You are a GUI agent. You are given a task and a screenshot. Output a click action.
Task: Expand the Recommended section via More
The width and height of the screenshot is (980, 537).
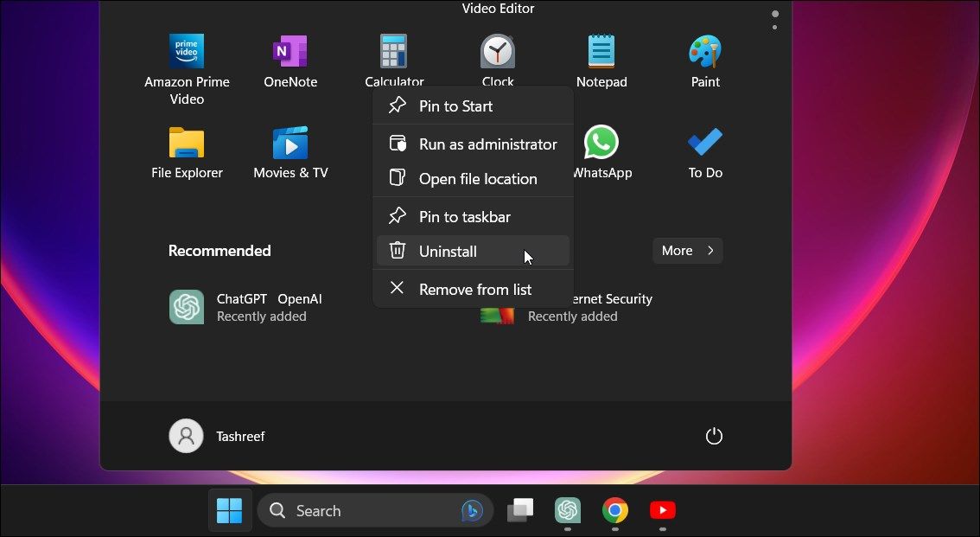click(x=687, y=250)
